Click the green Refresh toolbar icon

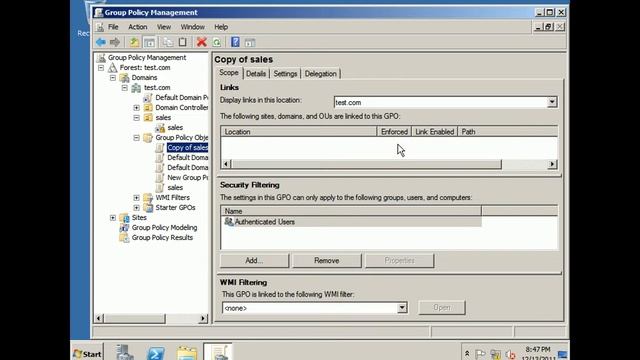(217, 42)
